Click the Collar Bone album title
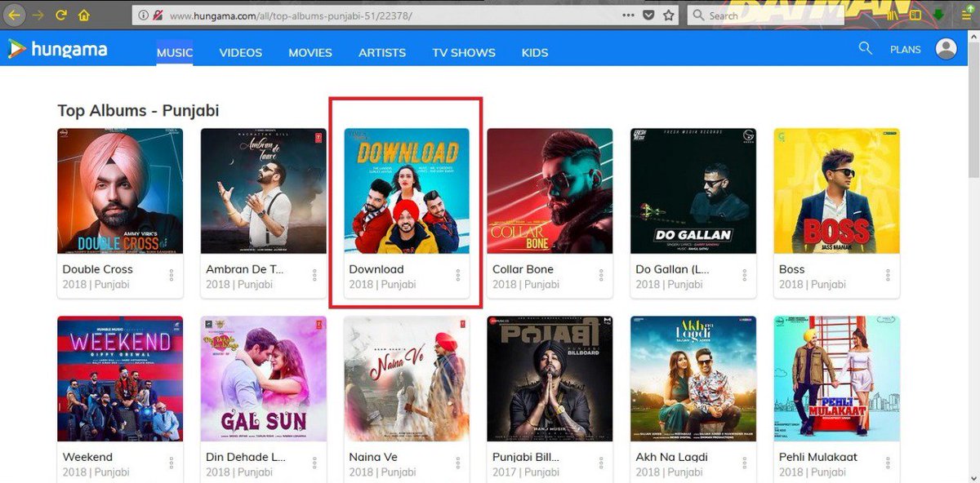The image size is (980, 483). click(x=523, y=269)
